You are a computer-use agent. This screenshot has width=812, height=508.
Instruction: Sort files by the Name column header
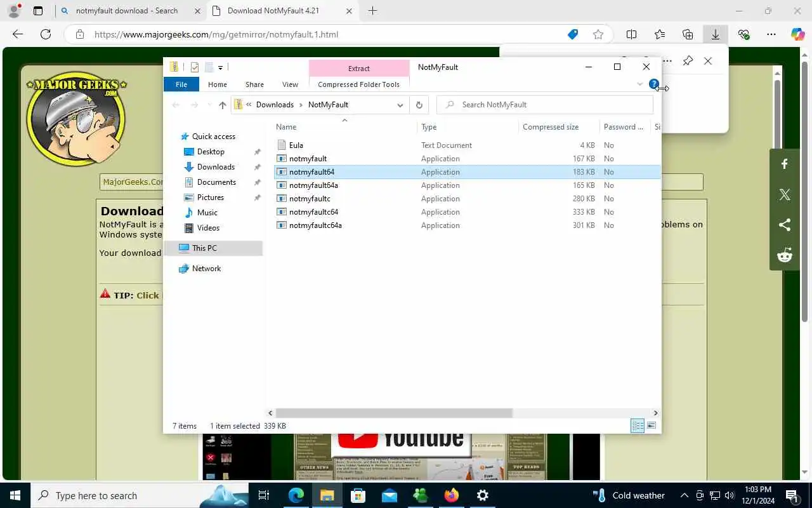pos(344,127)
